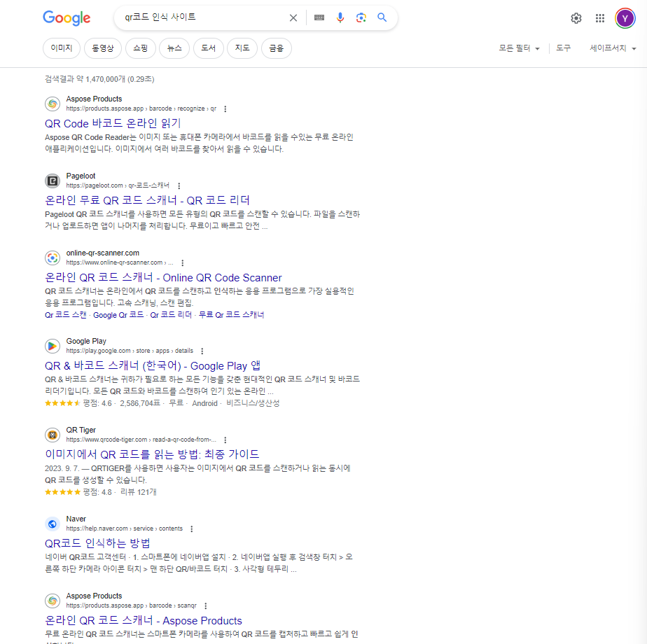Viewport: 647px width, 644px height.
Task: Click the online-qr-scanner.com favicon
Action: (x=53, y=258)
